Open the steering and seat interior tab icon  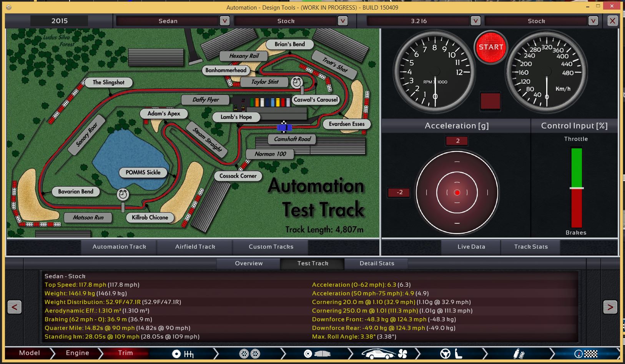tap(451, 354)
